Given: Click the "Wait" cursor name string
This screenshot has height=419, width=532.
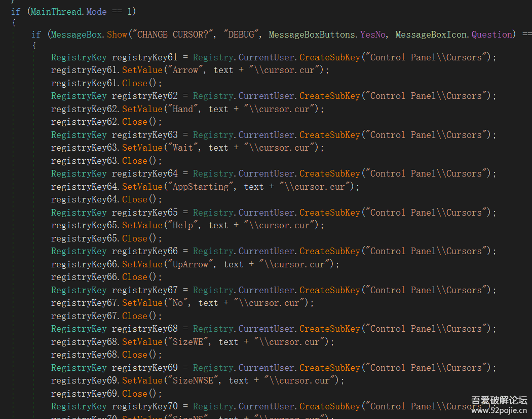Looking at the screenshot, I should [x=183, y=148].
